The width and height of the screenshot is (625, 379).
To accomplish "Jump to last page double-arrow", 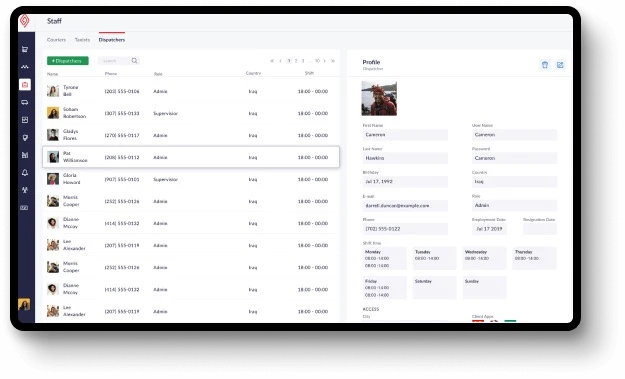I will click(333, 61).
